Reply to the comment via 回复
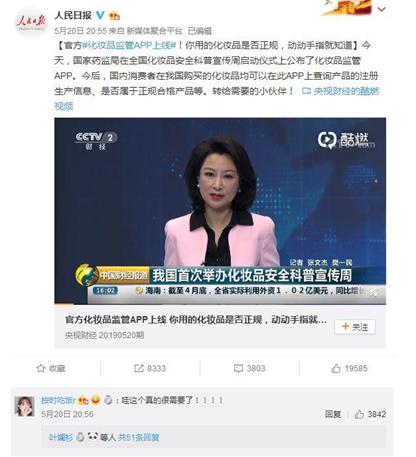Image resolution: width=416 pixels, height=457 pixels. tap(333, 414)
